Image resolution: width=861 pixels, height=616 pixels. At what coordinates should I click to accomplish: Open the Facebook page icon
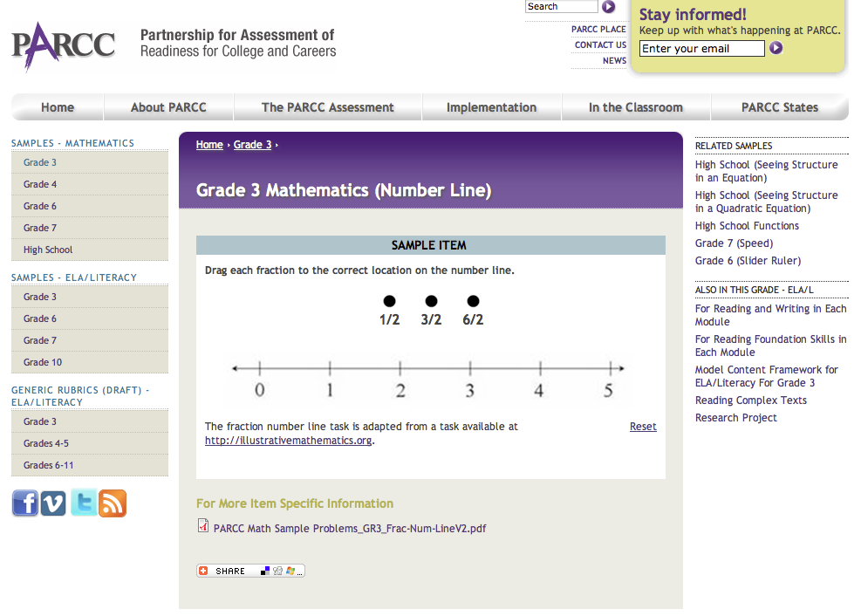[x=25, y=503]
